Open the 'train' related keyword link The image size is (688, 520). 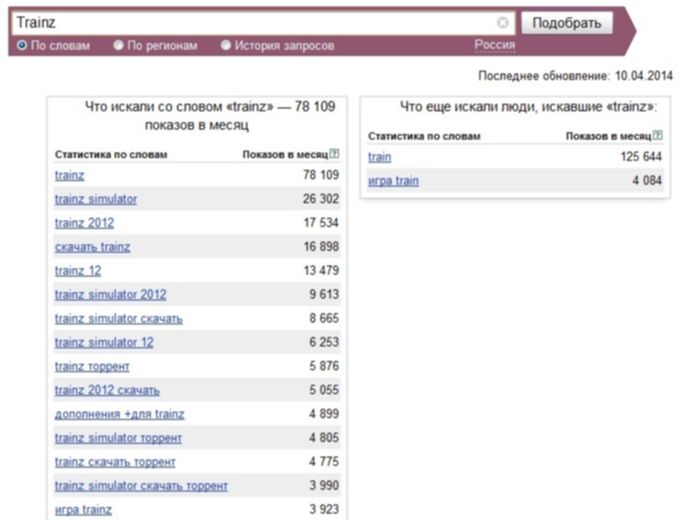(380, 157)
